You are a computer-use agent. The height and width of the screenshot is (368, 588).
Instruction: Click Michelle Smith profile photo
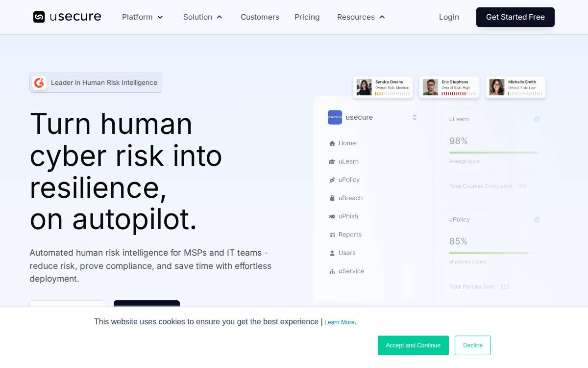click(497, 87)
